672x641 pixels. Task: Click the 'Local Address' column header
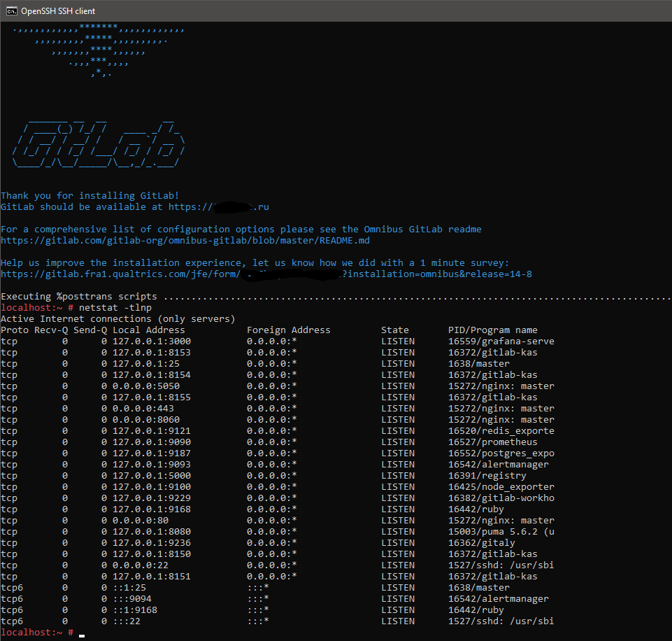tap(149, 330)
